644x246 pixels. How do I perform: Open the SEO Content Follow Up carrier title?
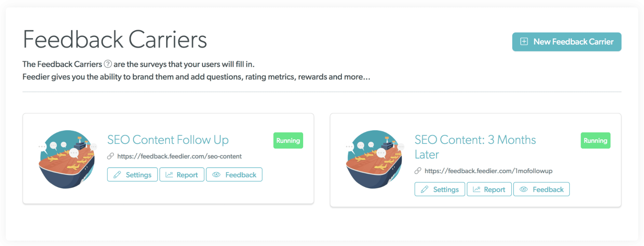[168, 140]
